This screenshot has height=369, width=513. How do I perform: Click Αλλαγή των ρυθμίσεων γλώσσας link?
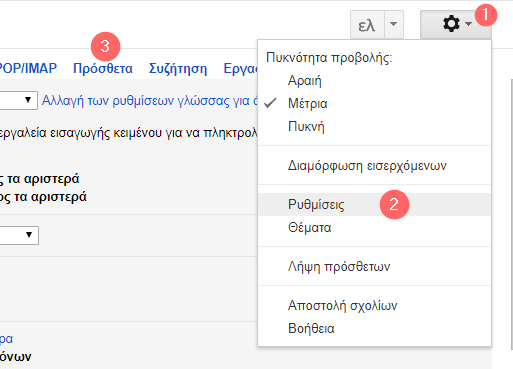click(x=150, y=101)
